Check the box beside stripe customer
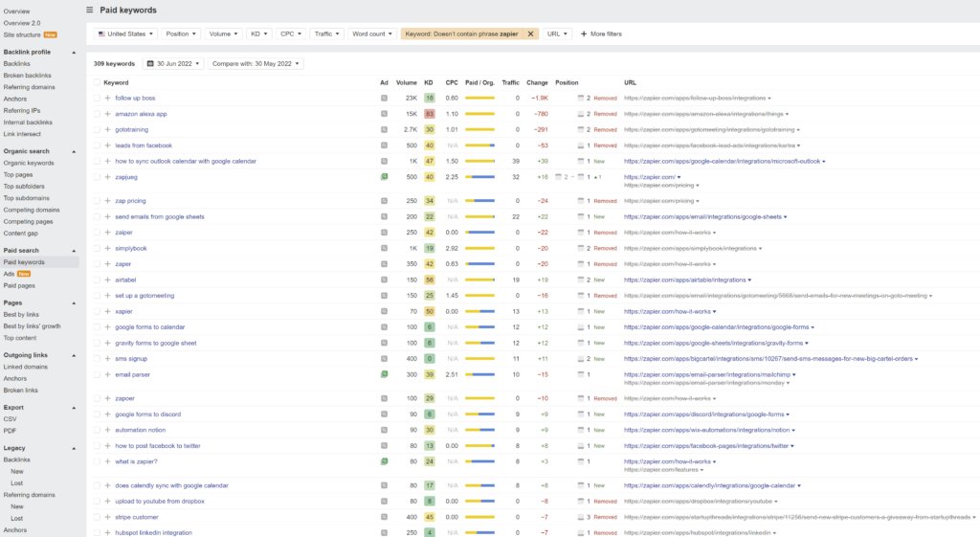The width and height of the screenshot is (980, 537). (x=97, y=517)
